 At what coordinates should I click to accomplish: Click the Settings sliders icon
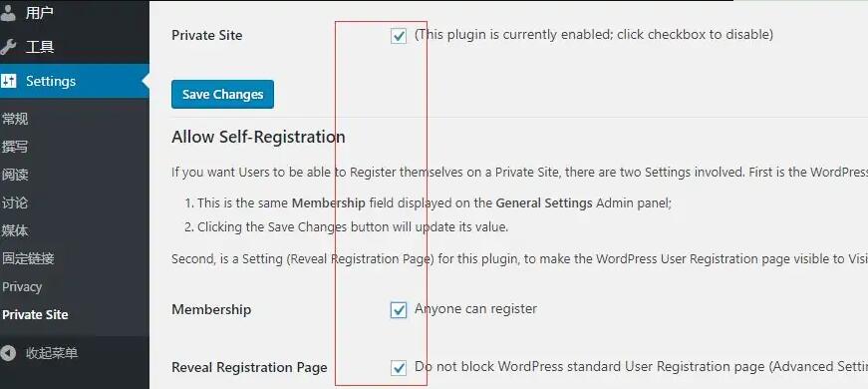8,81
